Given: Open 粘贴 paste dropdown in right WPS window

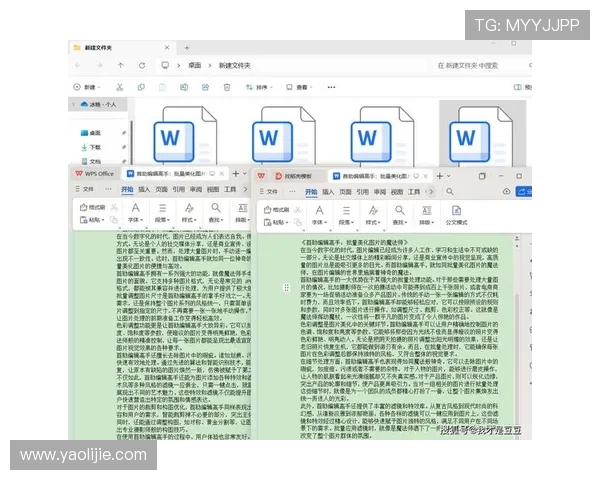Looking at the screenshot, I should (276, 222).
